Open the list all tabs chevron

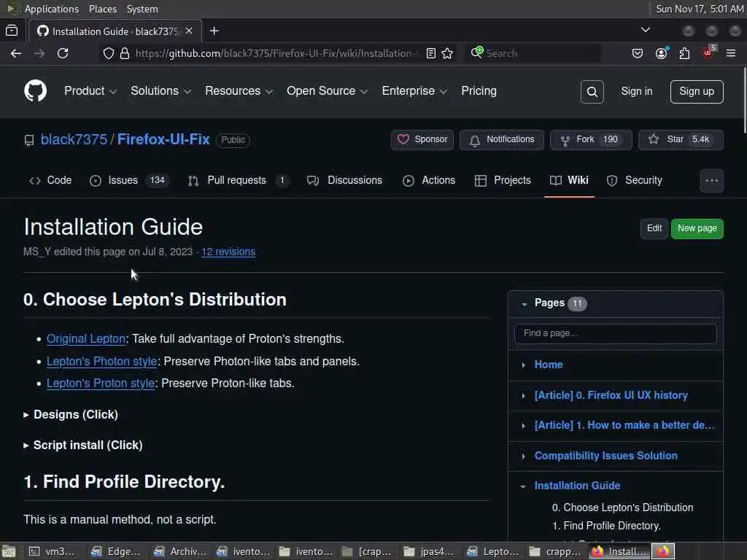click(x=645, y=30)
